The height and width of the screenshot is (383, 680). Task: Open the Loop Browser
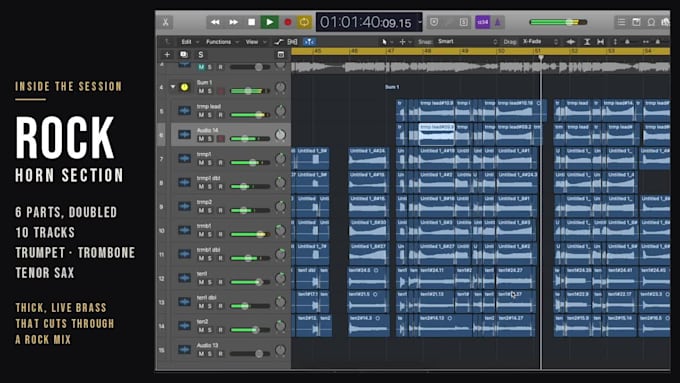click(x=651, y=22)
